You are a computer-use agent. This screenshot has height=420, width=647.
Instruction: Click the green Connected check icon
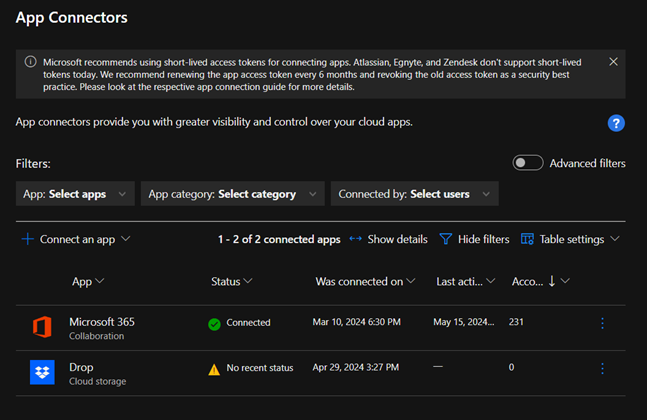(214, 324)
